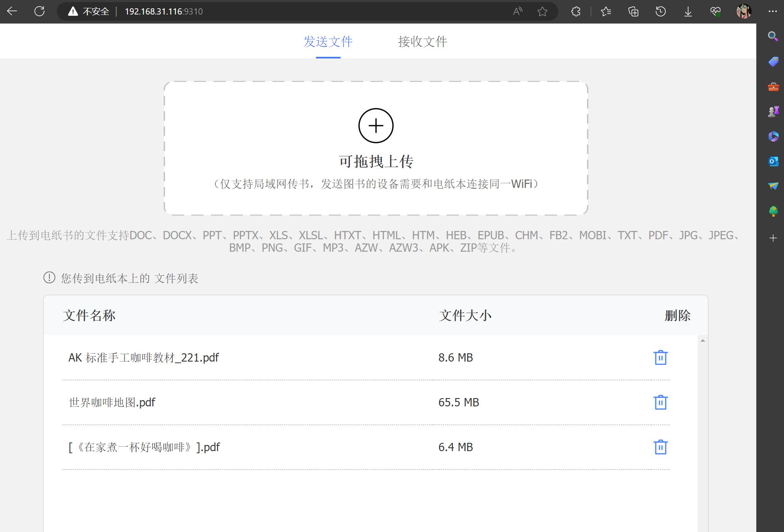Open the Tools sidebar panel

[x=772, y=87]
